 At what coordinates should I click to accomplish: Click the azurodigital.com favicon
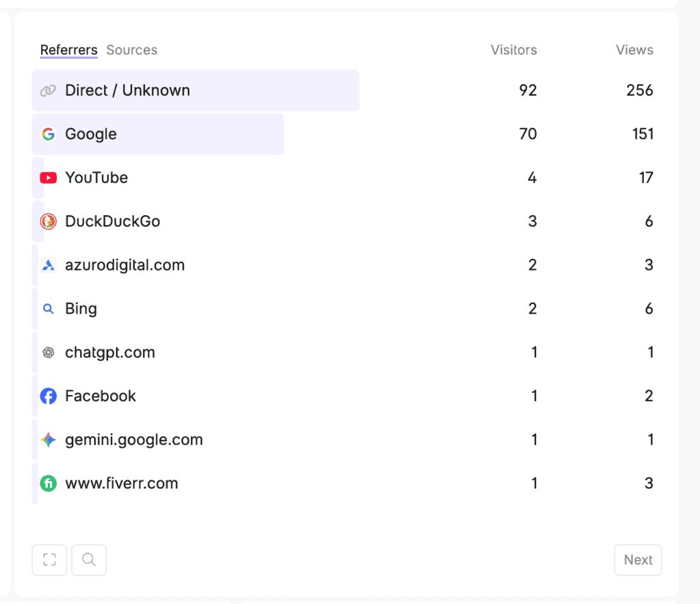[47, 265]
